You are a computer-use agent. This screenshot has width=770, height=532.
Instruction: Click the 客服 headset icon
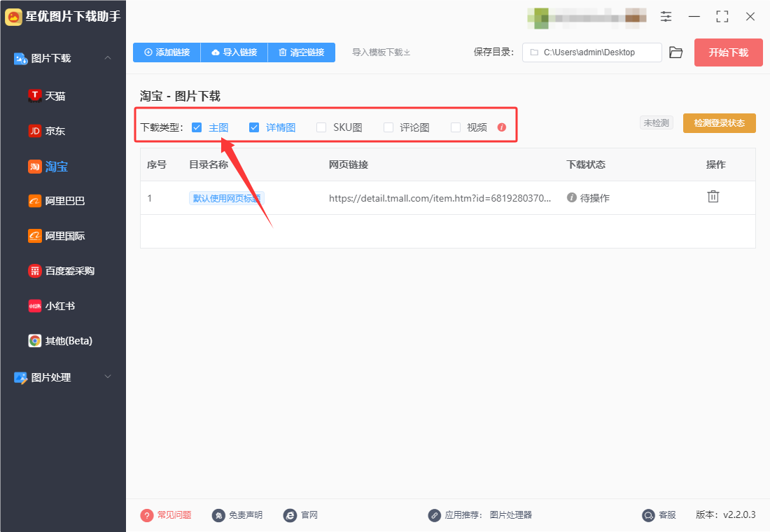coord(649,515)
